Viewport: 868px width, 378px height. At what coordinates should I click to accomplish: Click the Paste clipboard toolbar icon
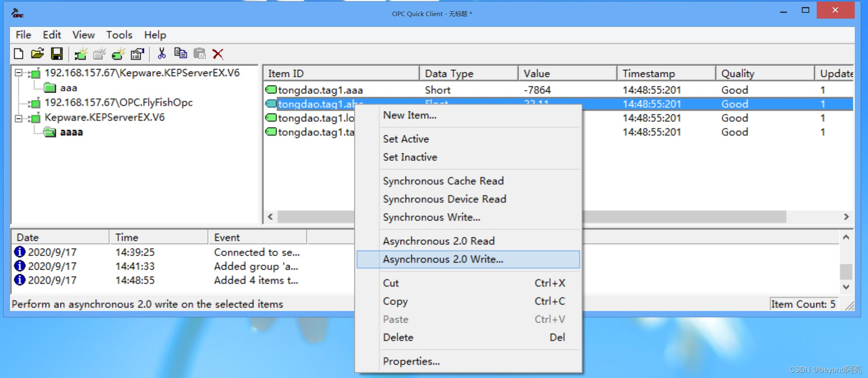click(199, 54)
